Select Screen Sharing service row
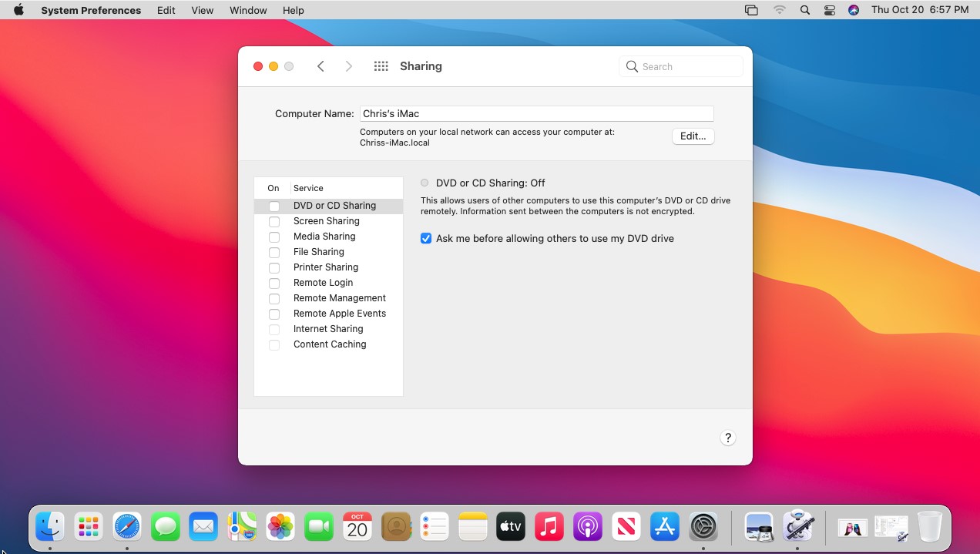 coord(328,221)
